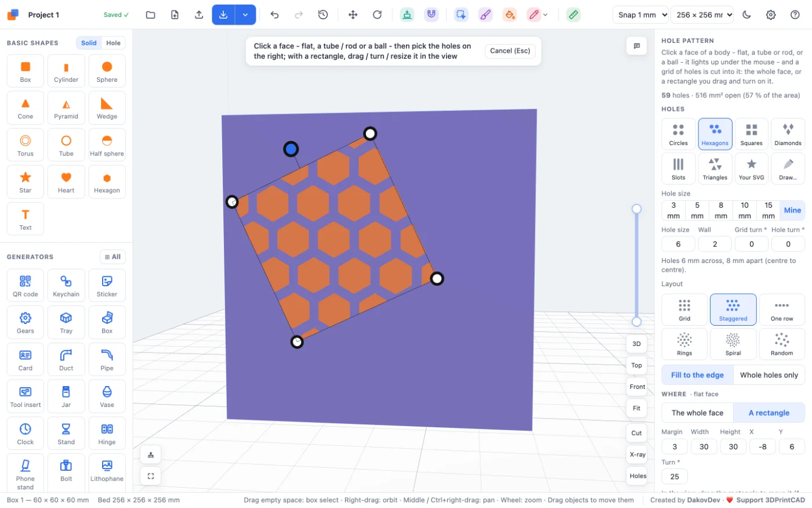This screenshot has width=812, height=508.
Task: Switch shape mode to Hole
Action: coord(114,43)
